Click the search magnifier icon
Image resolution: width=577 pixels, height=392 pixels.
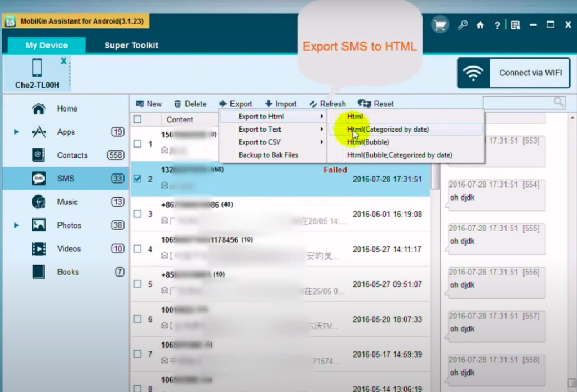point(559,102)
